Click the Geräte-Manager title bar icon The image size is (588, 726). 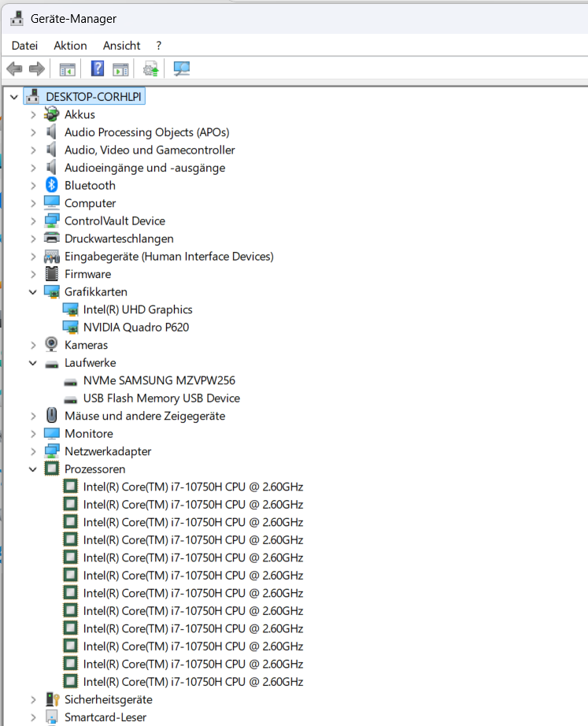tap(17, 18)
